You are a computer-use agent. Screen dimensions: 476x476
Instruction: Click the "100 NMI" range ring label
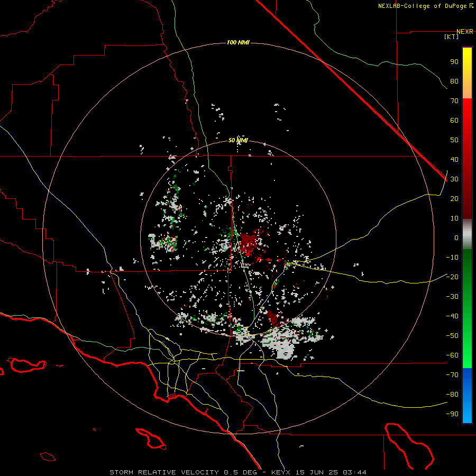pos(238,42)
